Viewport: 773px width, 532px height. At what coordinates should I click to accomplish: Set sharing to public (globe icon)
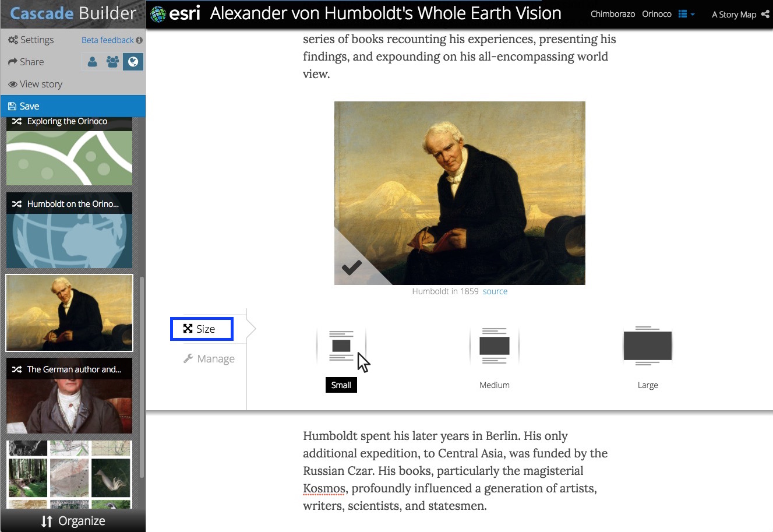coord(133,62)
